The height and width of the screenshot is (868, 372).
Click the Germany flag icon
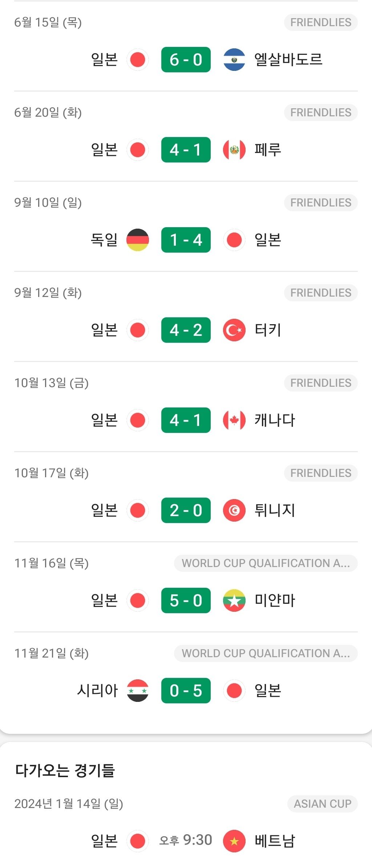coord(138,240)
